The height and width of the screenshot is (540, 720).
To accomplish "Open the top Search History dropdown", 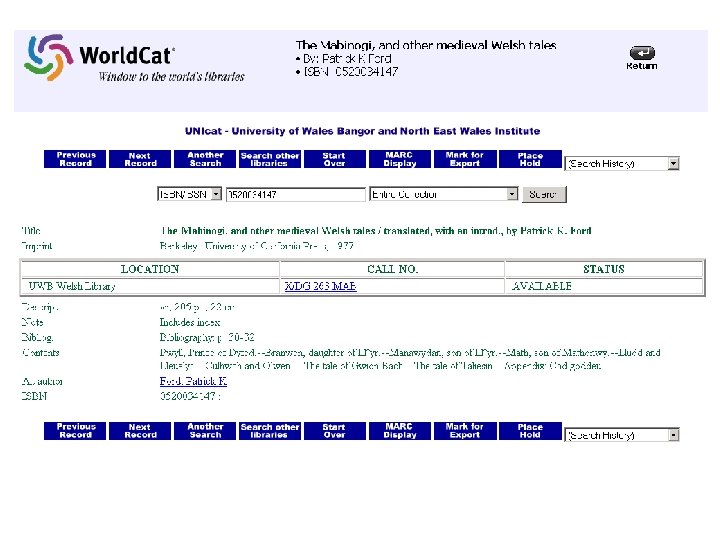I will [622, 163].
